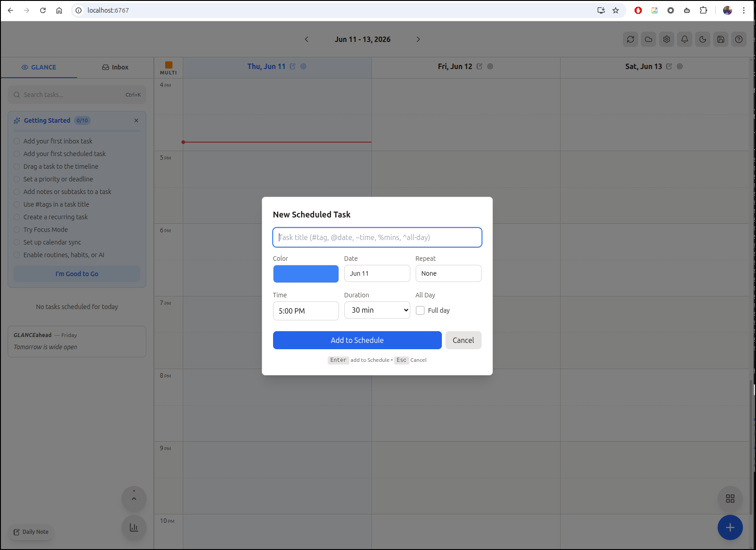Click the GLANCEahead Friday card
This screenshot has height=550, width=756.
click(77, 342)
